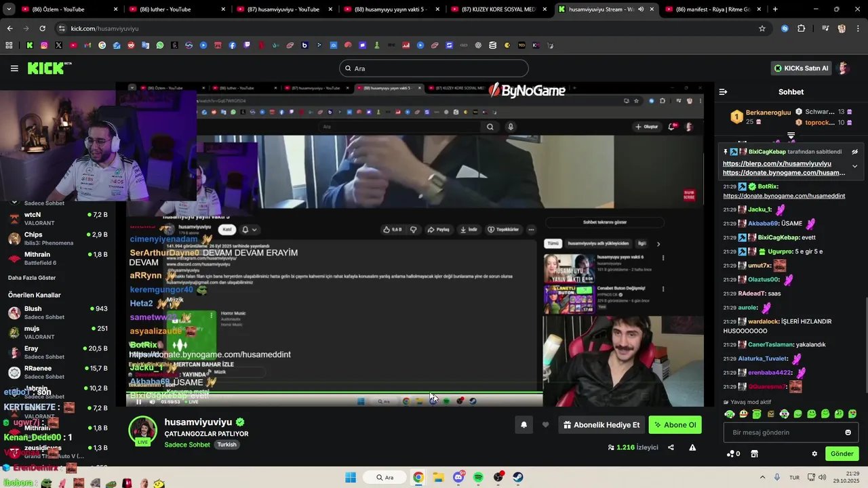Open the chat emoji picker
The width and height of the screenshot is (868, 488).
click(x=848, y=432)
